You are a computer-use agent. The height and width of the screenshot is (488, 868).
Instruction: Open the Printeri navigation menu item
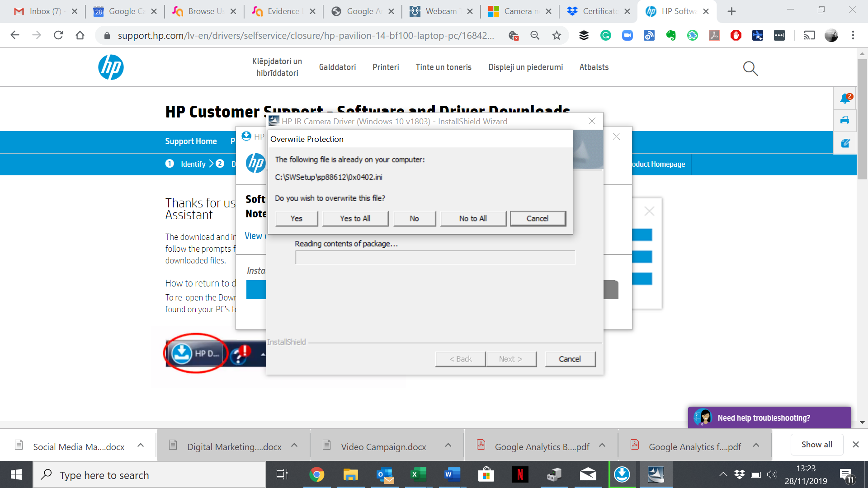click(386, 67)
